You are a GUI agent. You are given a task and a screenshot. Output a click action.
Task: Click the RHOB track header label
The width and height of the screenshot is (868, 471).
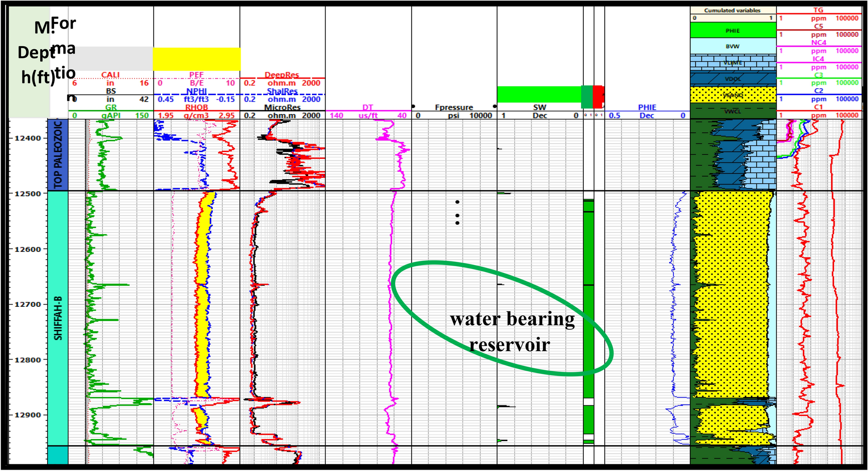coord(197,107)
